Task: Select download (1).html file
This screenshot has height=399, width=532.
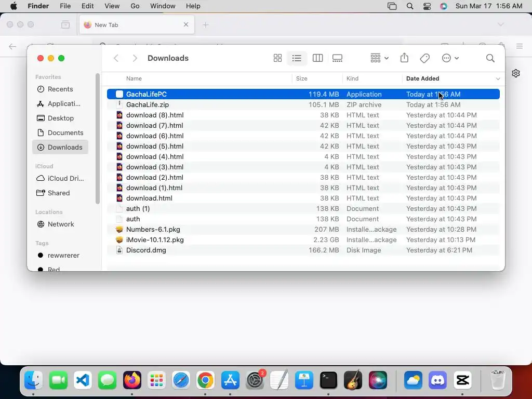Action: [303, 188]
